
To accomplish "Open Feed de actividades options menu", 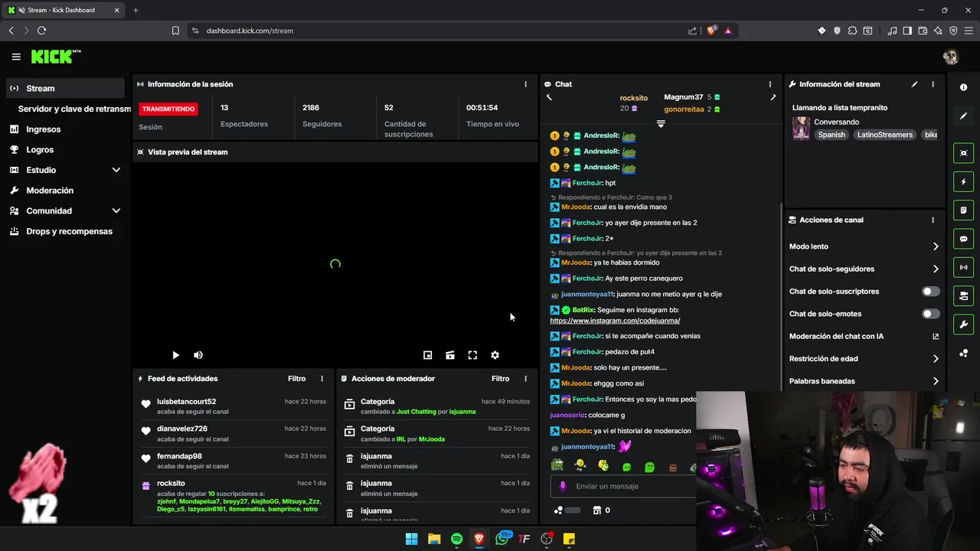I will 322,379.
